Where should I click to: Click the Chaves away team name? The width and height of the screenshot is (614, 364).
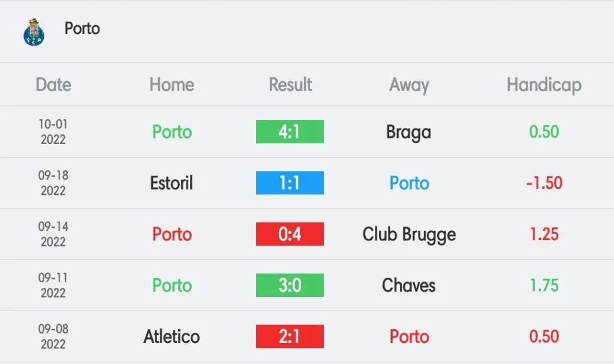[x=409, y=285]
